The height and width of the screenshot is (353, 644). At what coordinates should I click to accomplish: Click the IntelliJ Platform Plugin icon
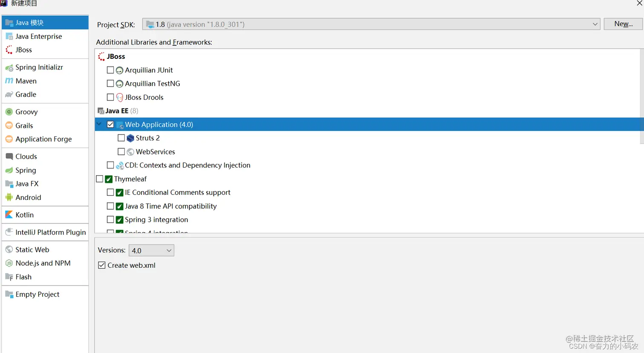[9, 232]
